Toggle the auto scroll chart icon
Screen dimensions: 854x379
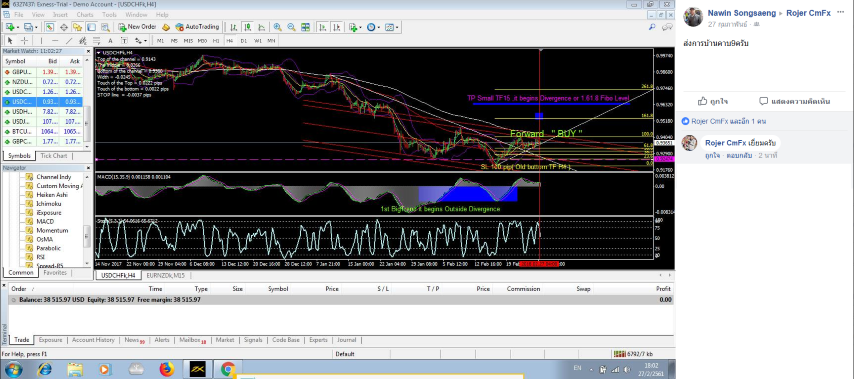(322, 27)
